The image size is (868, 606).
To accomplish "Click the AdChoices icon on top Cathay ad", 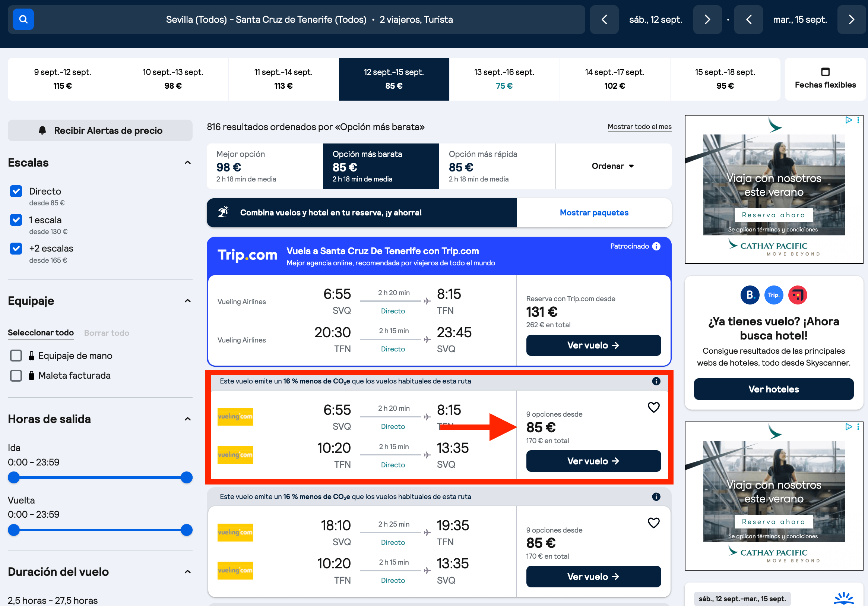I will point(849,120).
